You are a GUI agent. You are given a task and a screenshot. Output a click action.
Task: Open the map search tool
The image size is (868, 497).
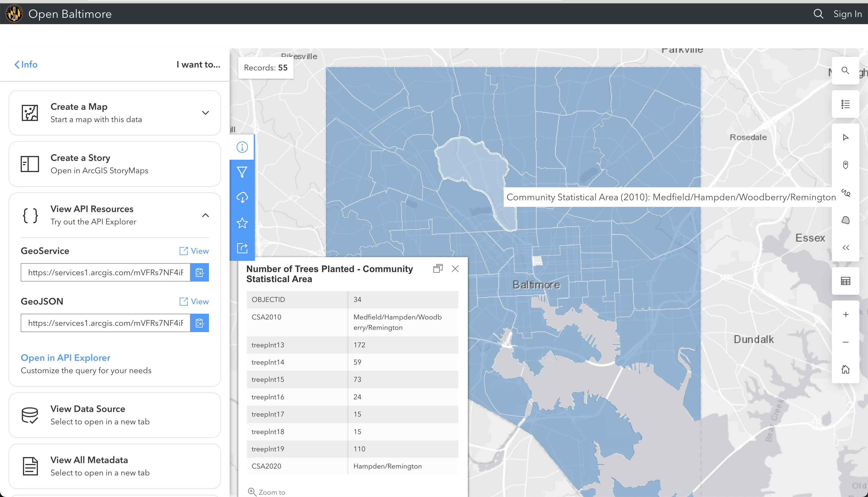pos(846,70)
